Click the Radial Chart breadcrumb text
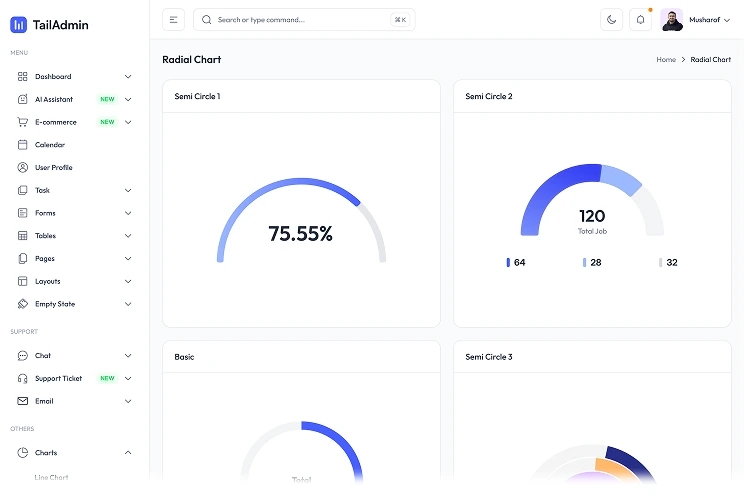The width and height of the screenshot is (744, 496). pos(710,59)
